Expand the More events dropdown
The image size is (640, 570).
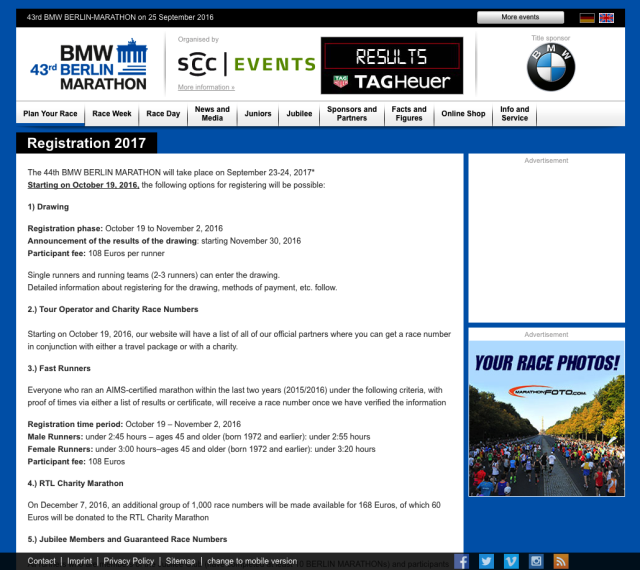click(520, 17)
